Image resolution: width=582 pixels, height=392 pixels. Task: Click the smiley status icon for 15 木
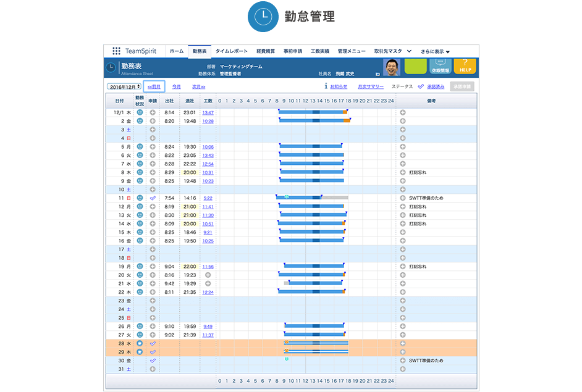[140, 231]
